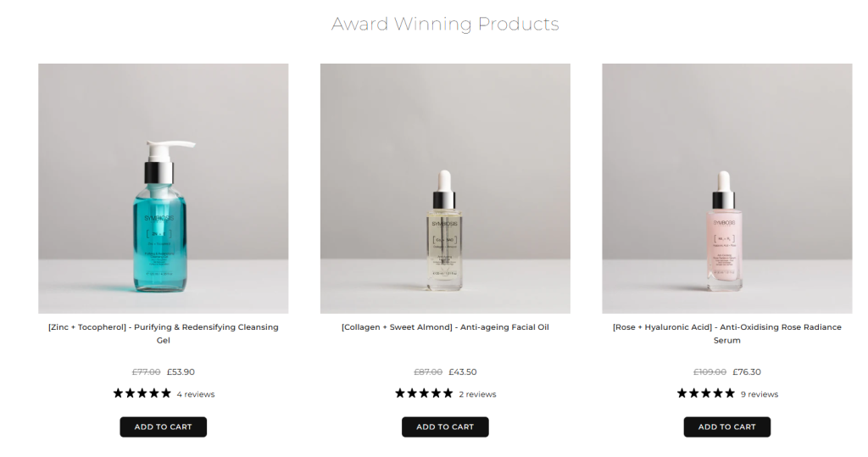Click the £76.30 sale price
Image resolution: width=868 pixels, height=457 pixels.
(x=747, y=371)
